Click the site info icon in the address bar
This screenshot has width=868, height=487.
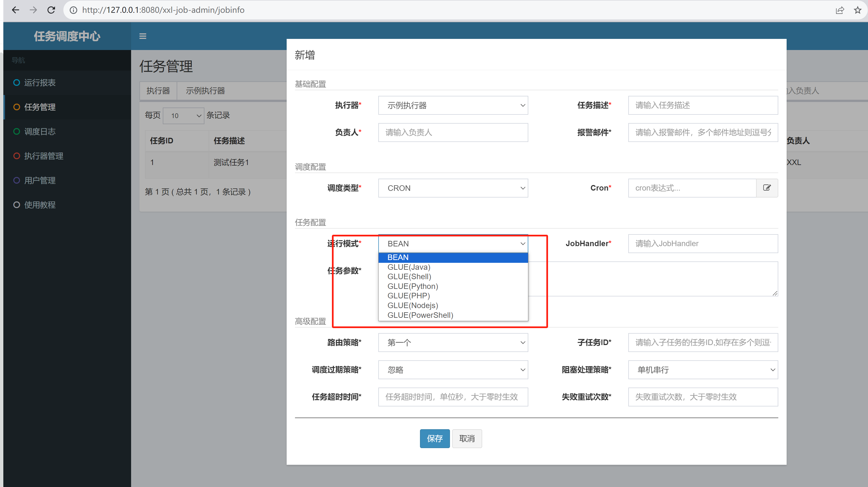click(x=73, y=10)
